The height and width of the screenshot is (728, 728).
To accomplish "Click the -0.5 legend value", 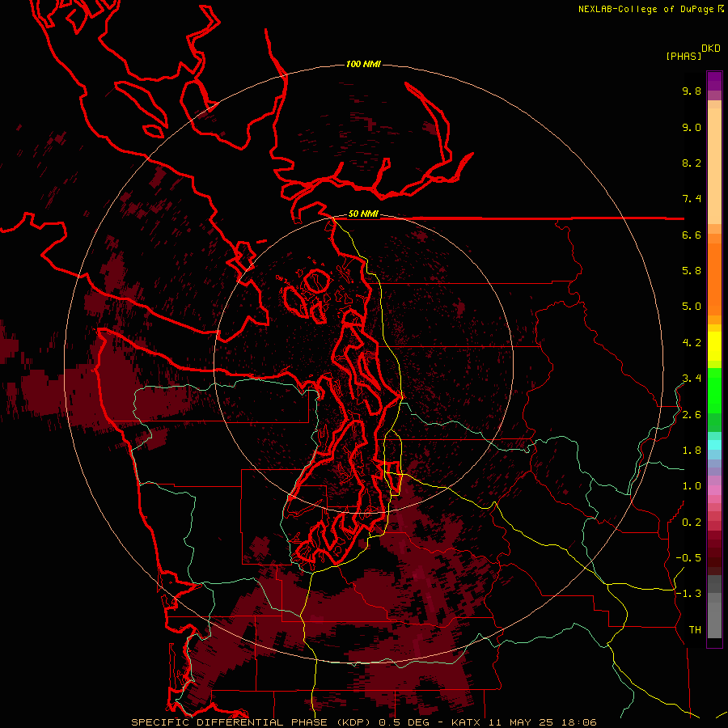I will coord(688,558).
